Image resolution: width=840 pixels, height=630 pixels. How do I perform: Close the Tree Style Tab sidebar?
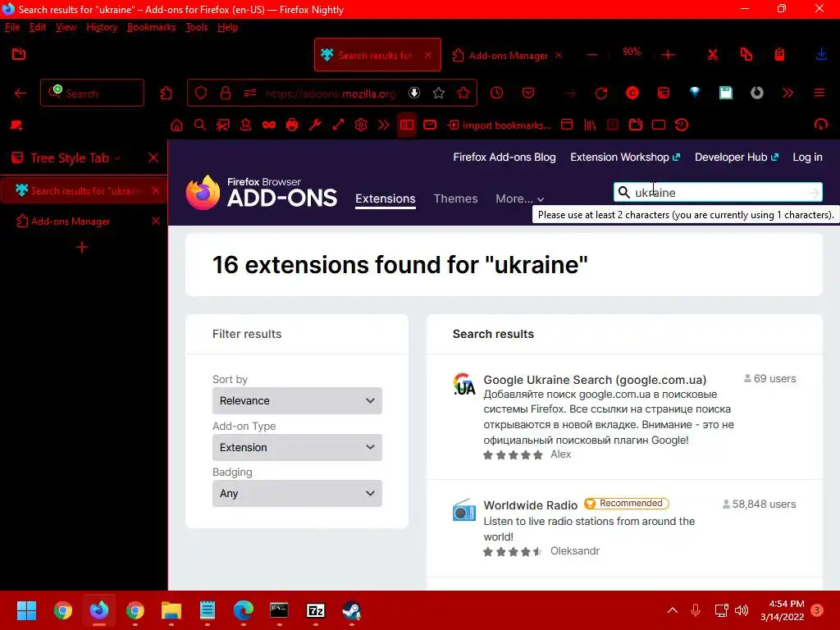coord(153,157)
